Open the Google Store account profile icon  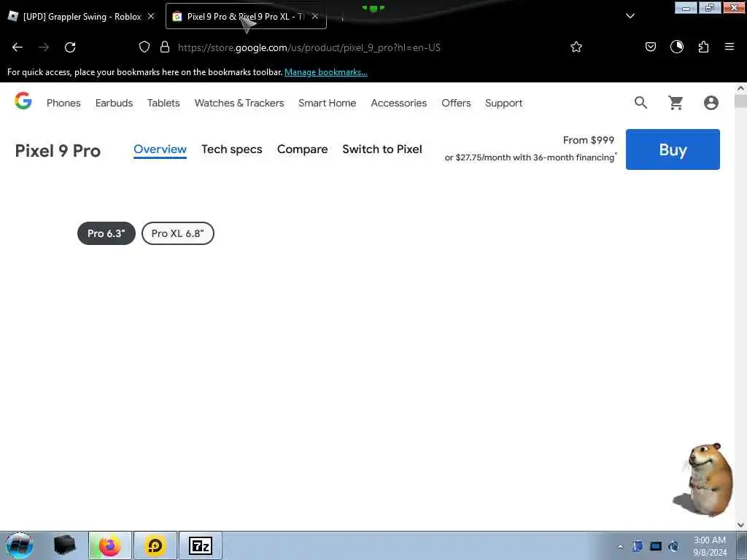[711, 102]
